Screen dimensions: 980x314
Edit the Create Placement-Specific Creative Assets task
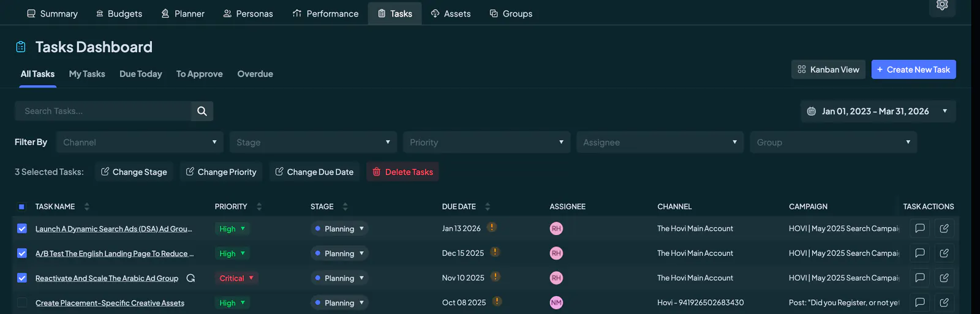click(944, 302)
